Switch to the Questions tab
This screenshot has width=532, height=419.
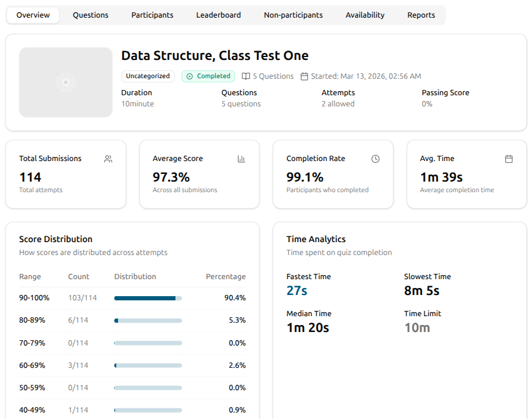click(91, 15)
